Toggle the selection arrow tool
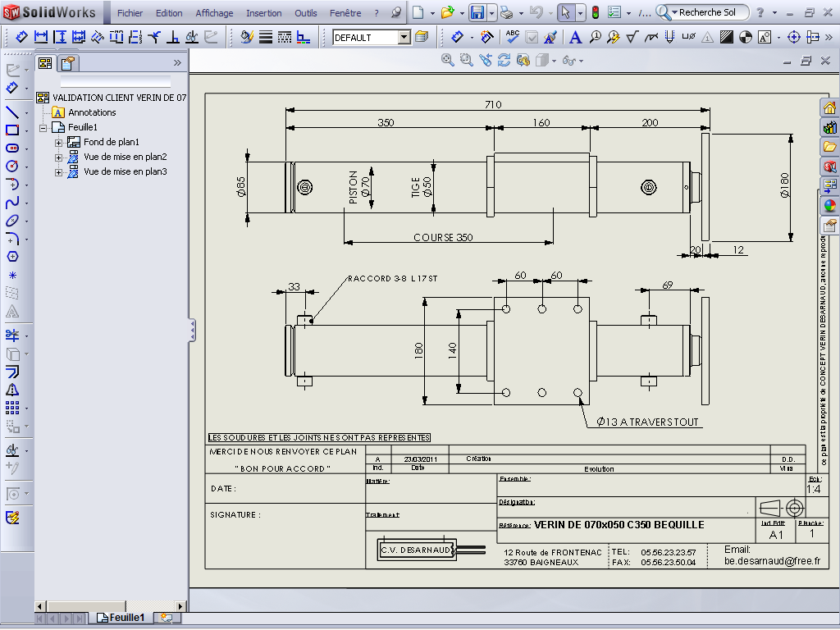The width and height of the screenshot is (840, 630). coord(566,12)
